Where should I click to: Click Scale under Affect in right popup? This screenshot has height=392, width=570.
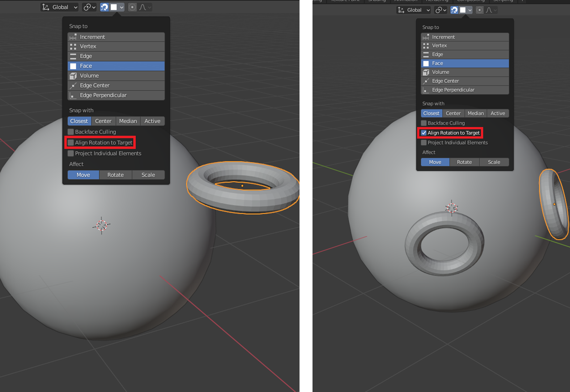click(494, 162)
